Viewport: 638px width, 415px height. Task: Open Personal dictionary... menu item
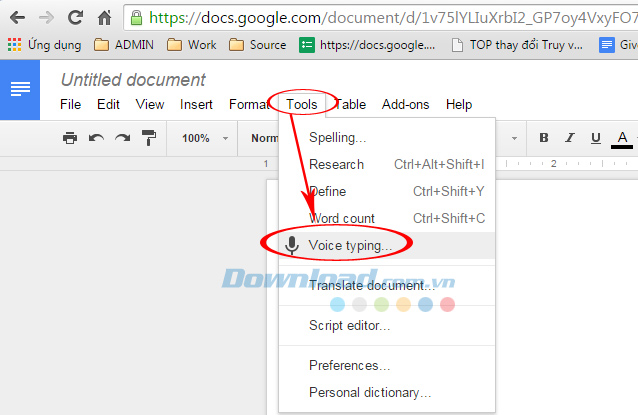pos(387,392)
